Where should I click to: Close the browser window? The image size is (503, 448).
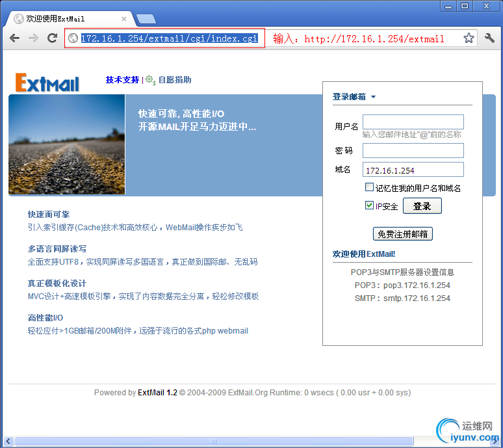[486, 6]
